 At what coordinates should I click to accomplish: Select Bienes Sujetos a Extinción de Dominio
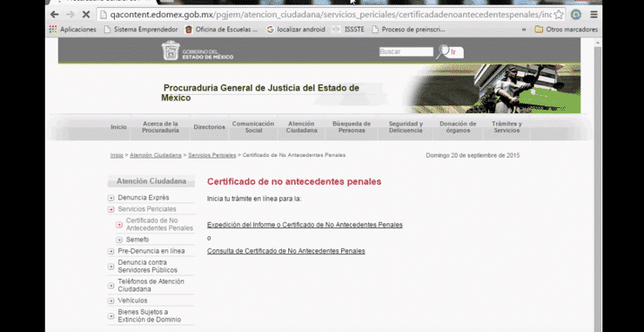click(x=150, y=316)
